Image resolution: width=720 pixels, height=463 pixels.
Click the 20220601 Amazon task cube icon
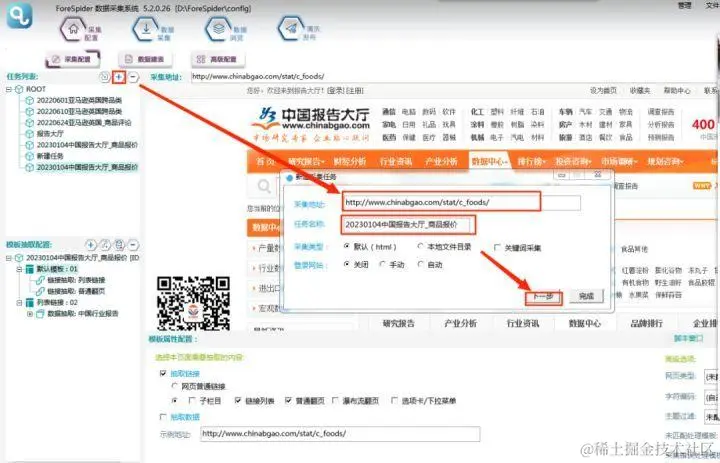(x=30, y=100)
